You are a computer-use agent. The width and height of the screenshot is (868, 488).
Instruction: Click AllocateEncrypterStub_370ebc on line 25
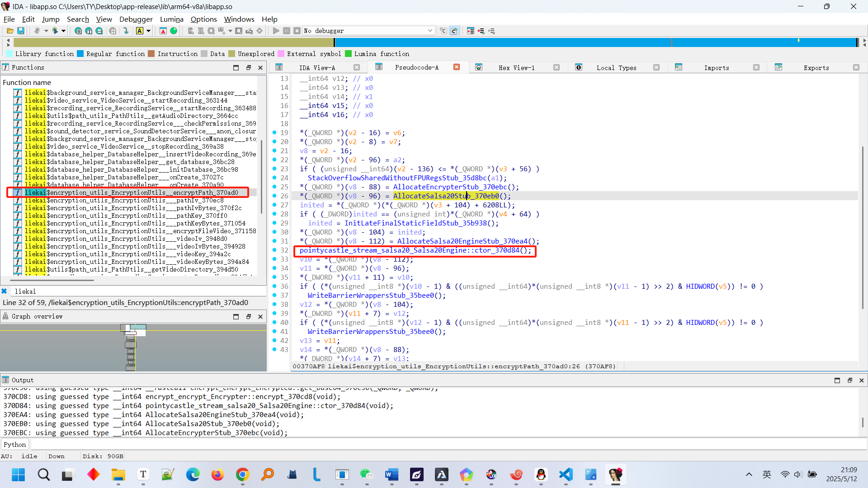click(x=450, y=187)
